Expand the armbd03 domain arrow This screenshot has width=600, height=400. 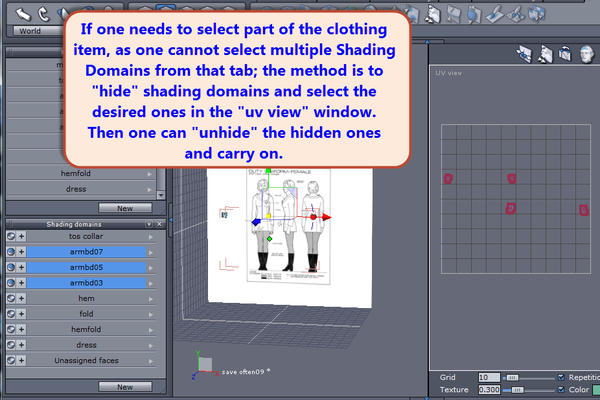151,283
